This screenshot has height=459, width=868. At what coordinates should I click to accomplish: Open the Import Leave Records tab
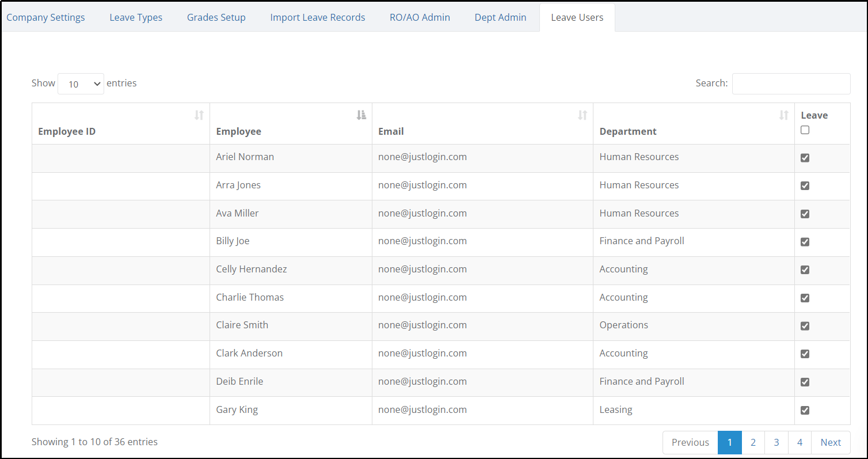(318, 17)
